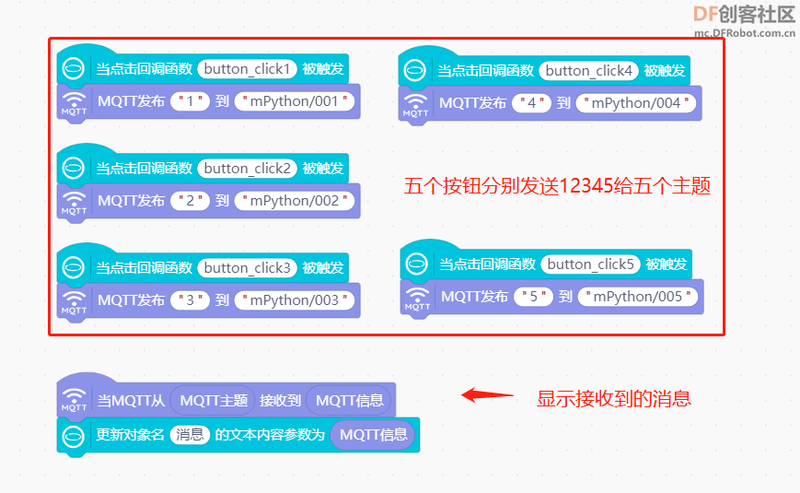800x493 pixels.
Task: Open the mc.DFRobot.com.cn watermark link
Action: pos(744,33)
